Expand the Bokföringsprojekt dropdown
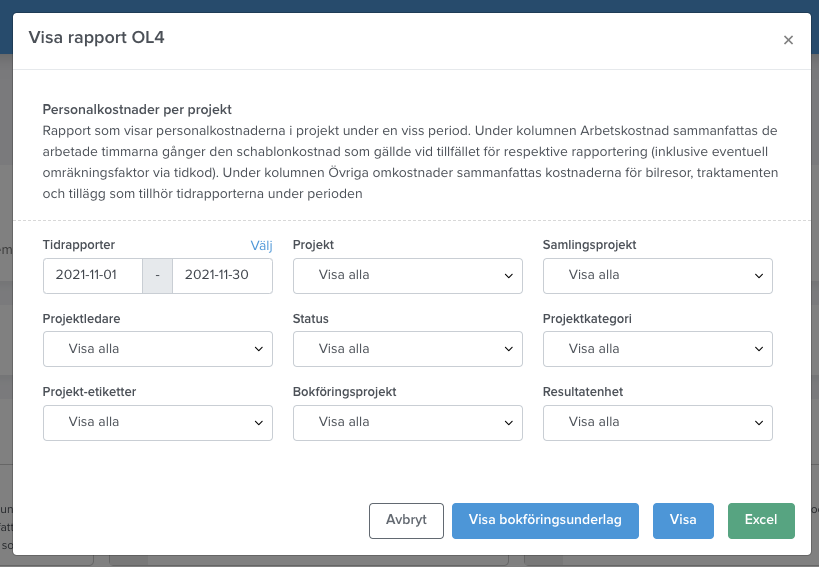Viewport: 819px width, 567px height. (407, 423)
